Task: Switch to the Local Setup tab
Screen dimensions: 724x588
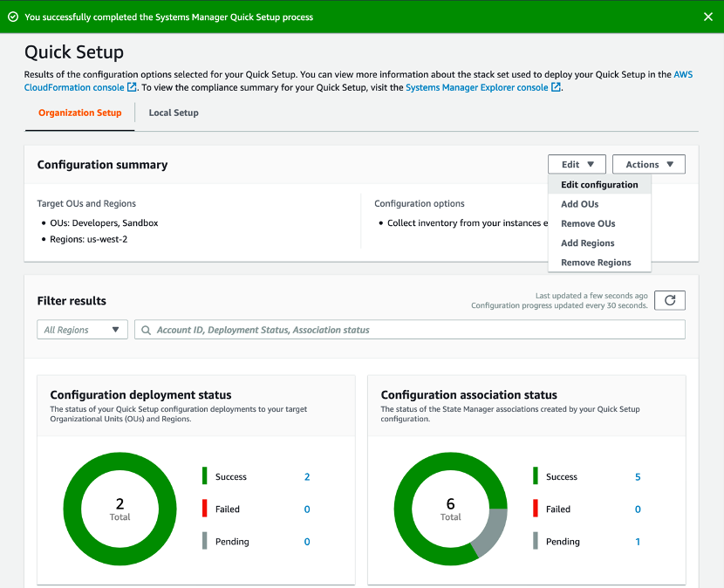Action: click(x=173, y=113)
